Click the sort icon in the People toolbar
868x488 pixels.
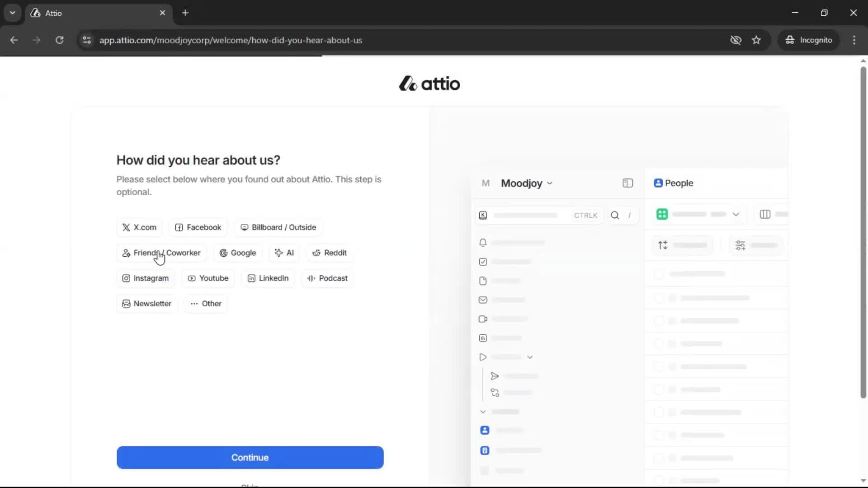pos(663,245)
